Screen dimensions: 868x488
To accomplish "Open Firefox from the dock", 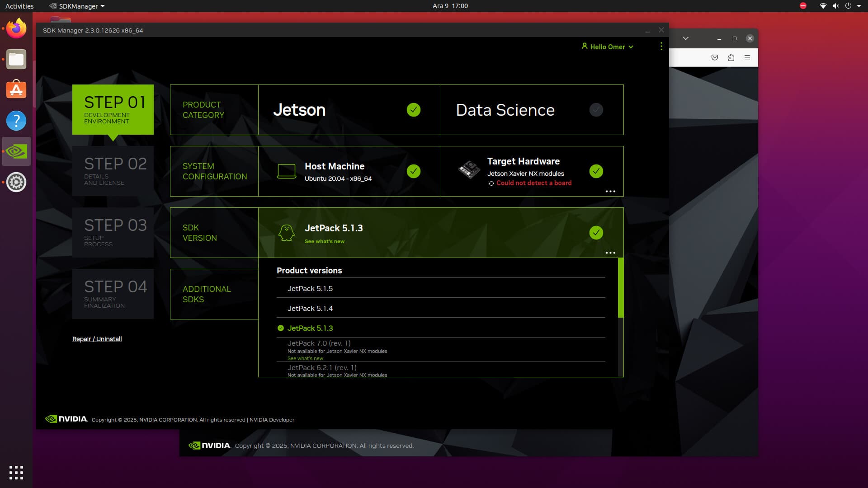I will pyautogui.click(x=16, y=28).
